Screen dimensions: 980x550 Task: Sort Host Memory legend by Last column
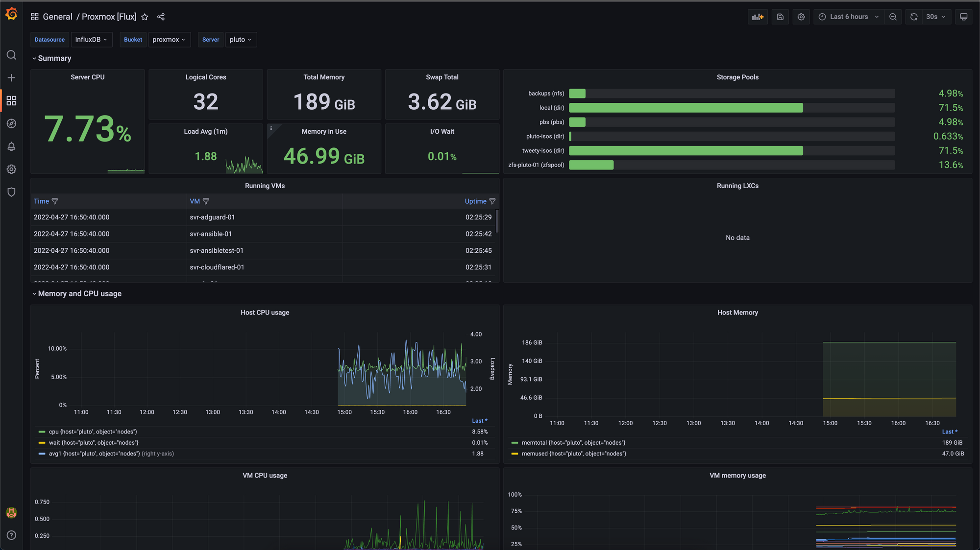pos(949,431)
